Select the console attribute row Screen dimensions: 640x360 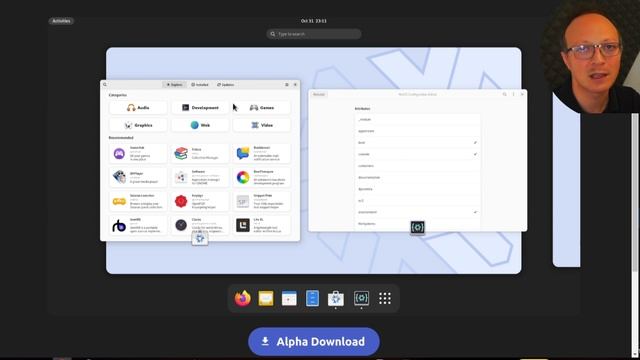pyautogui.click(x=417, y=154)
